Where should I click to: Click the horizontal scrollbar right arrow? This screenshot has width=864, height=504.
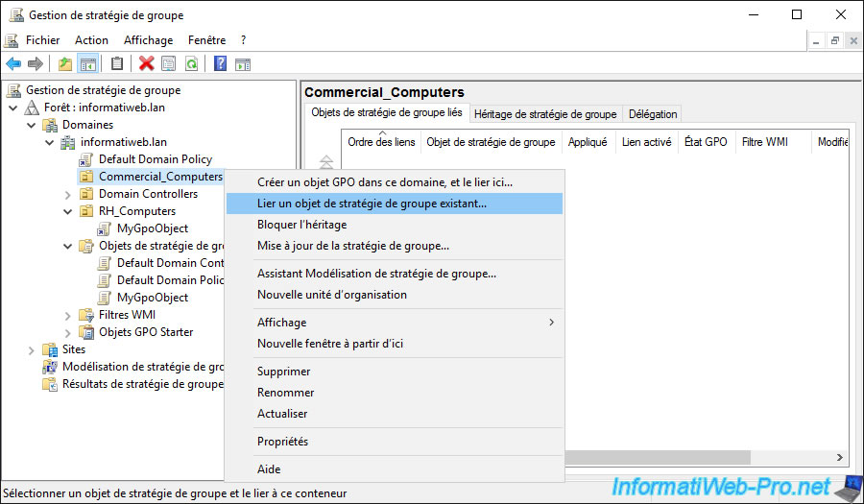point(840,458)
